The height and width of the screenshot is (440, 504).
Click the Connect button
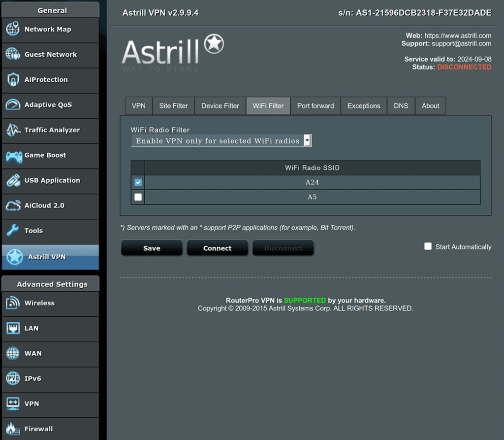coord(217,248)
